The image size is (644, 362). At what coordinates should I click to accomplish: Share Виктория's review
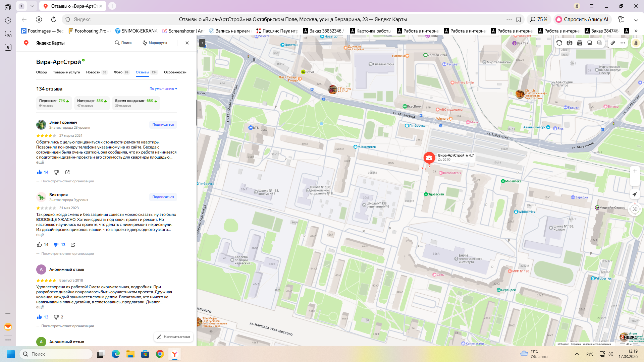[x=73, y=245]
